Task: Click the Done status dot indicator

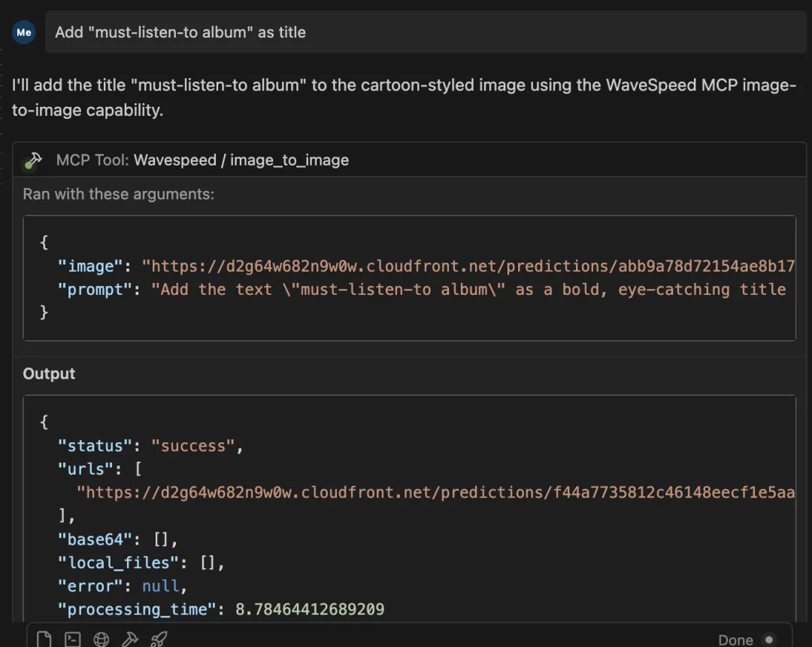Action: pos(769,639)
